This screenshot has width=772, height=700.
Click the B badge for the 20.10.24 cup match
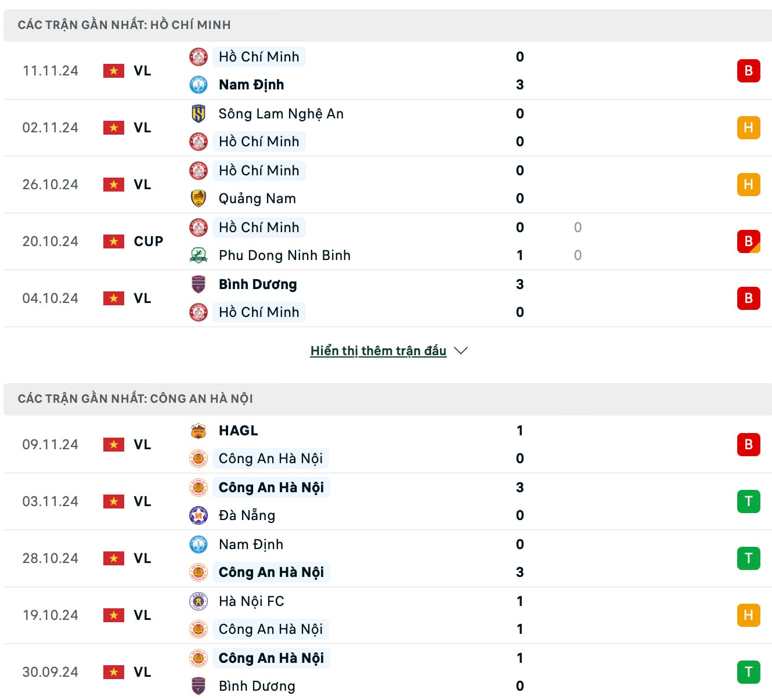click(749, 241)
